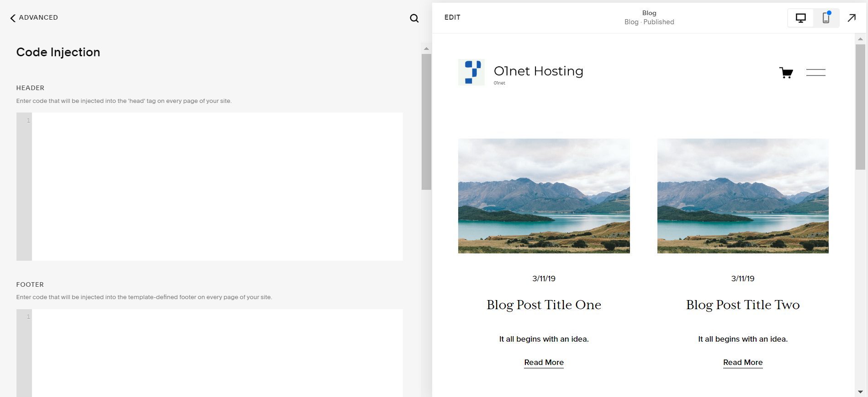Open the hamburger navigation menu
This screenshot has height=397, width=868.
coord(815,72)
